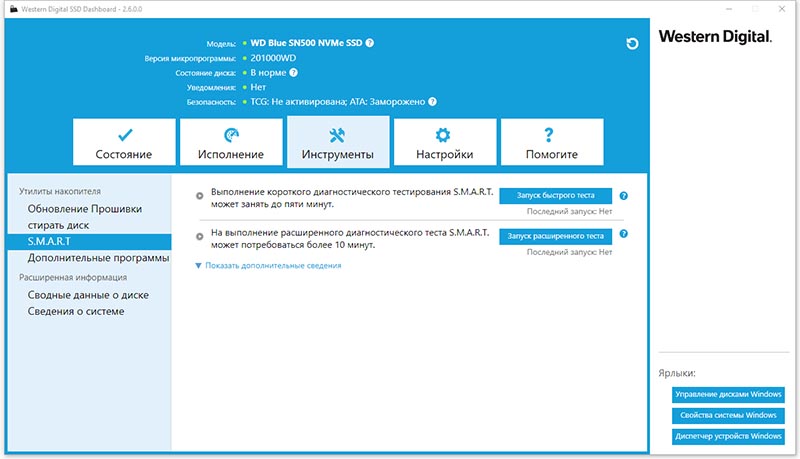The image size is (800, 459).
Task: Select the extended S.M.A.R.T. test radio button
Action: point(199,237)
